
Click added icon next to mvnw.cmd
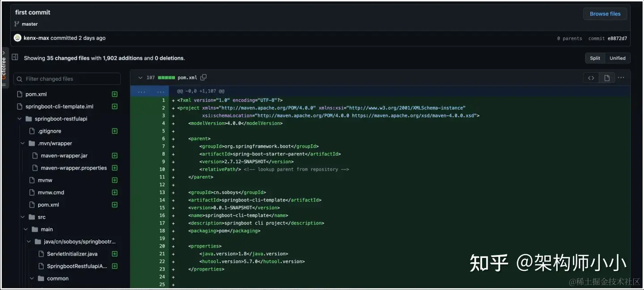point(114,193)
